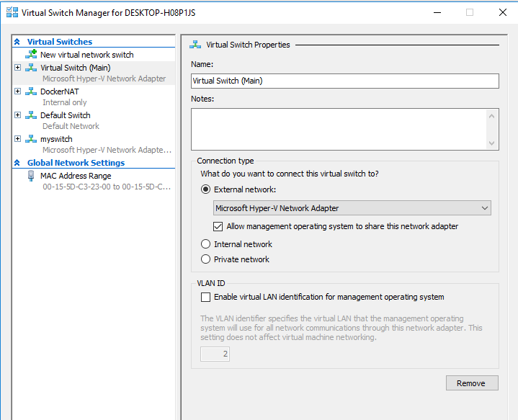Click the Default Switch network icon

31,115
